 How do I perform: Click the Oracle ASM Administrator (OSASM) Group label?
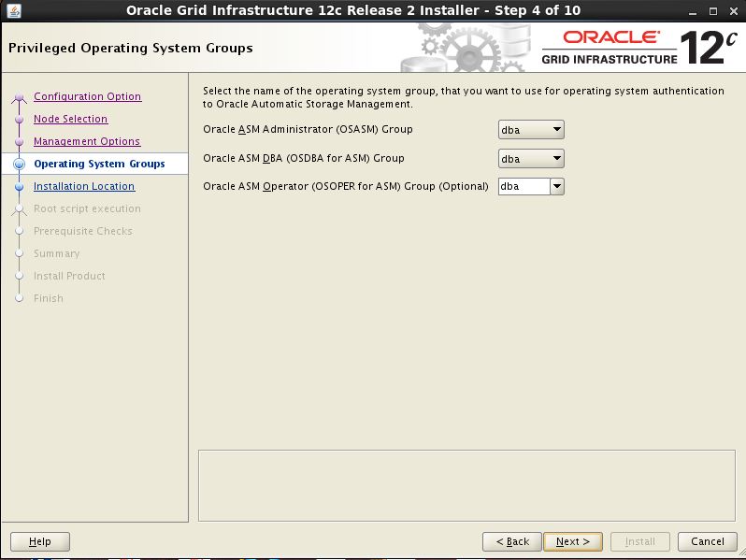point(308,129)
